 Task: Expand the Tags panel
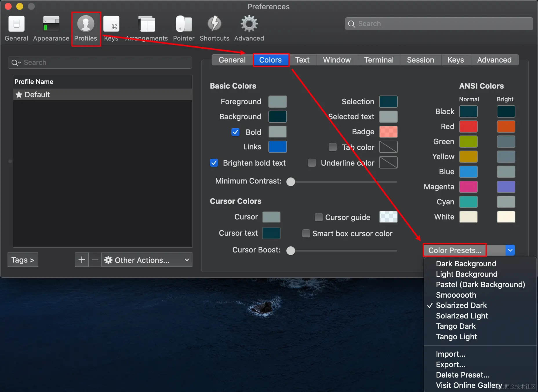23,260
